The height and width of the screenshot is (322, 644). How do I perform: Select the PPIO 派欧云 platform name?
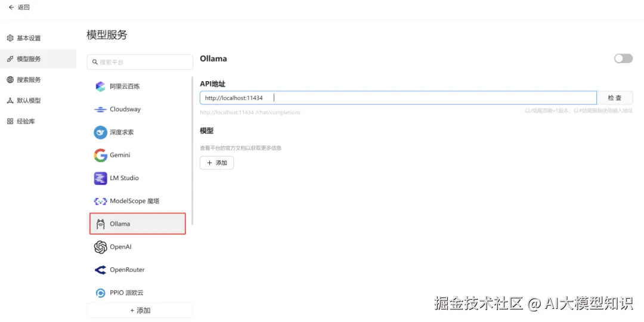pyautogui.click(x=126, y=293)
